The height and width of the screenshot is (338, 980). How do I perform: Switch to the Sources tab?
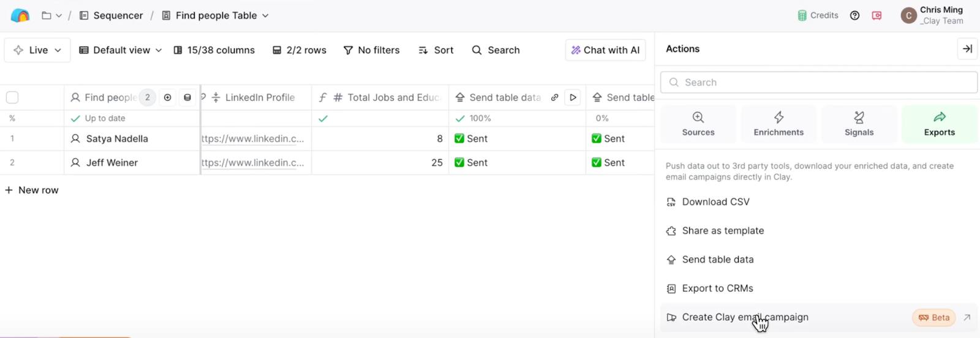[x=698, y=124]
